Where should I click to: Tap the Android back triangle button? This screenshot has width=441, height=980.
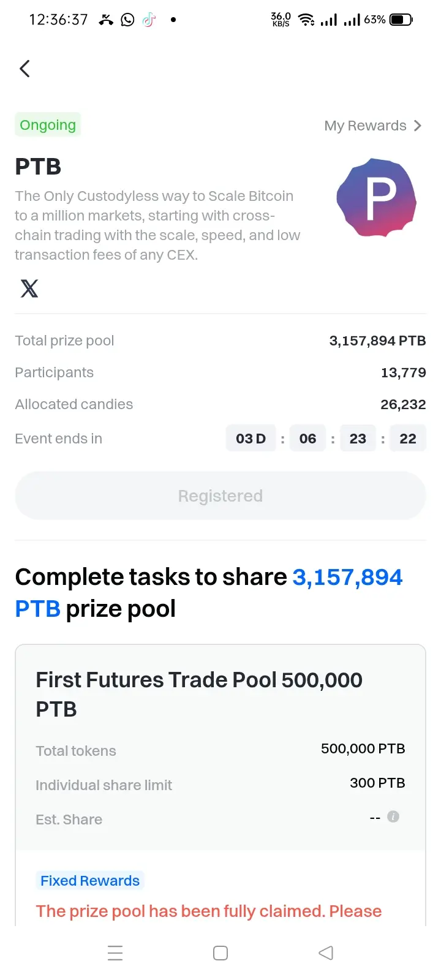pos(326,953)
